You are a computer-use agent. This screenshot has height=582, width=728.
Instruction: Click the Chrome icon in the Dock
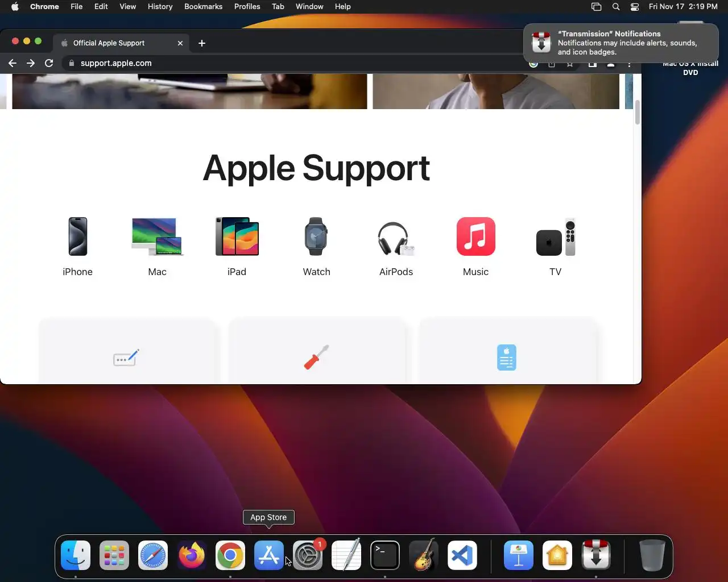[x=230, y=555]
